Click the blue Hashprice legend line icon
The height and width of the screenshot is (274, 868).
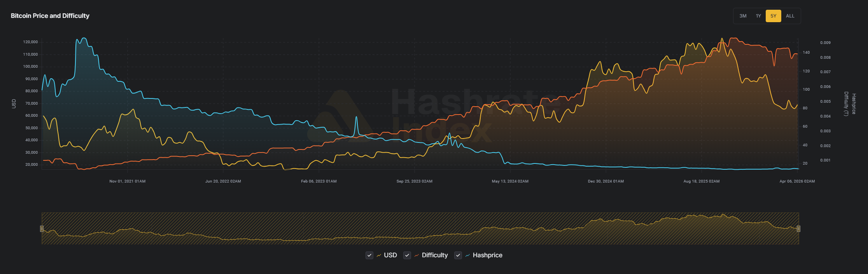(x=467, y=255)
